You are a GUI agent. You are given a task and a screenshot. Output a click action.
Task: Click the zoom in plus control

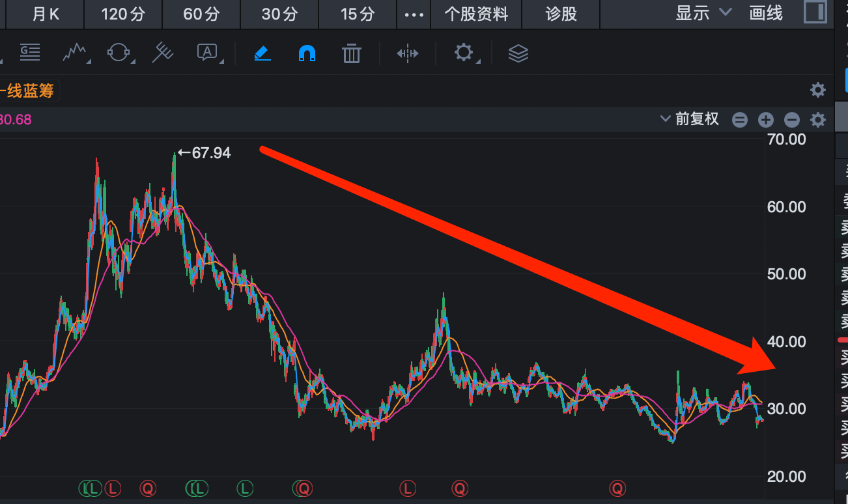(x=765, y=119)
